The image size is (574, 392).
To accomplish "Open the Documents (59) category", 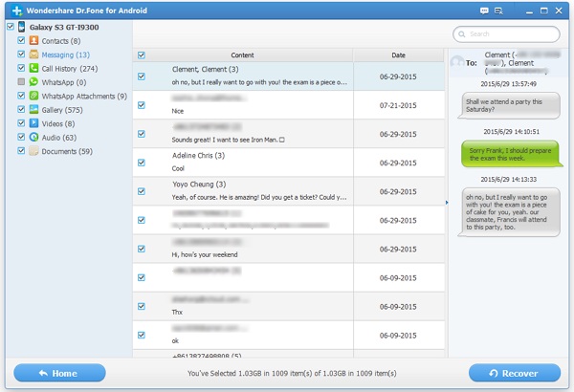I will 67,151.
